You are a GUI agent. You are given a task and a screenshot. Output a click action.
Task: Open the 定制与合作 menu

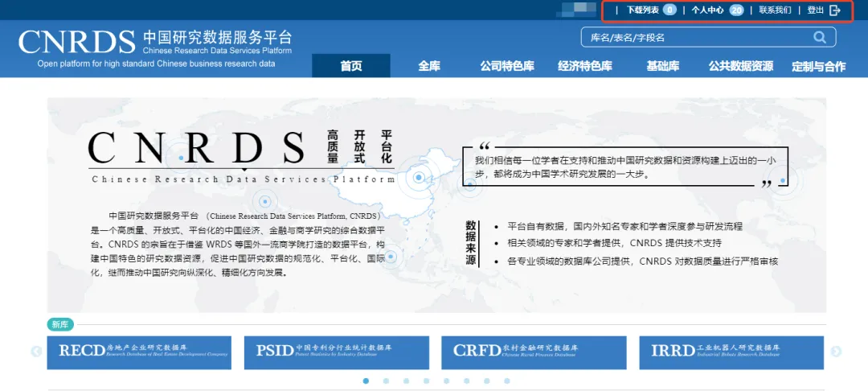[x=819, y=67]
